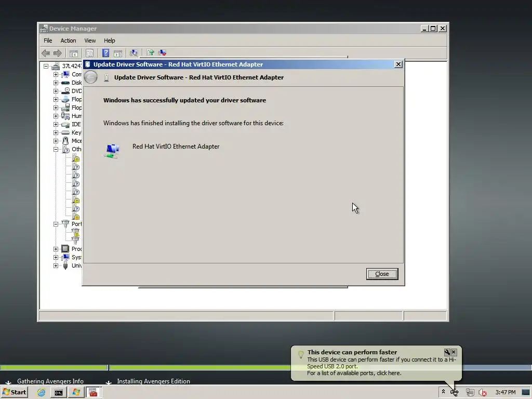Open the Help menu
The width and height of the screenshot is (532, 399).
pos(109,41)
